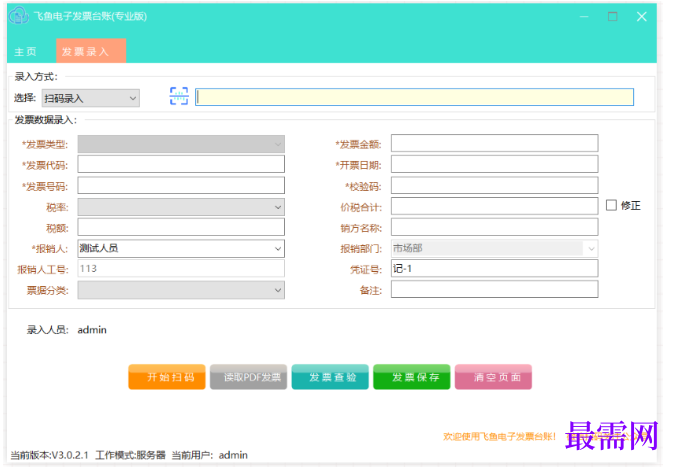Screen dimensions: 677x467
Task: Open the 报销人 dropdown showing 测试人员
Action: tap(181, 249)
